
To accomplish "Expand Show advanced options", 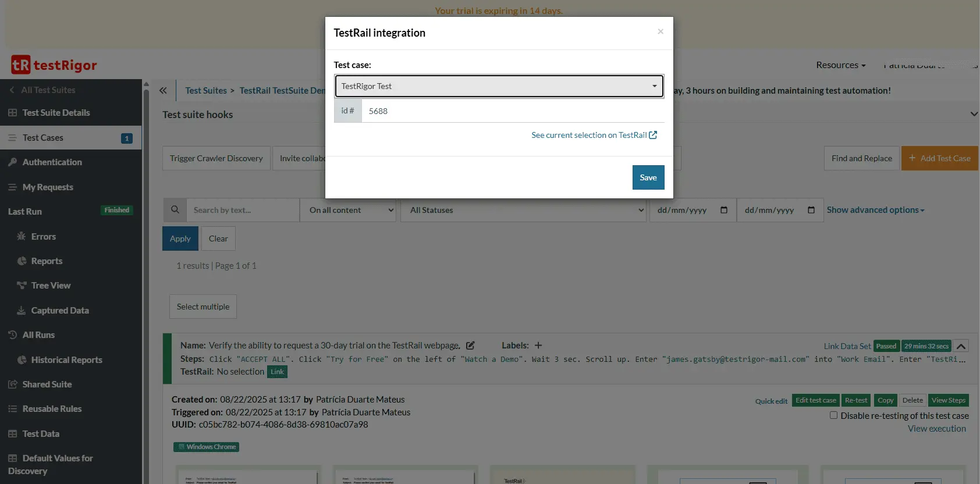I will coord(875,210).
